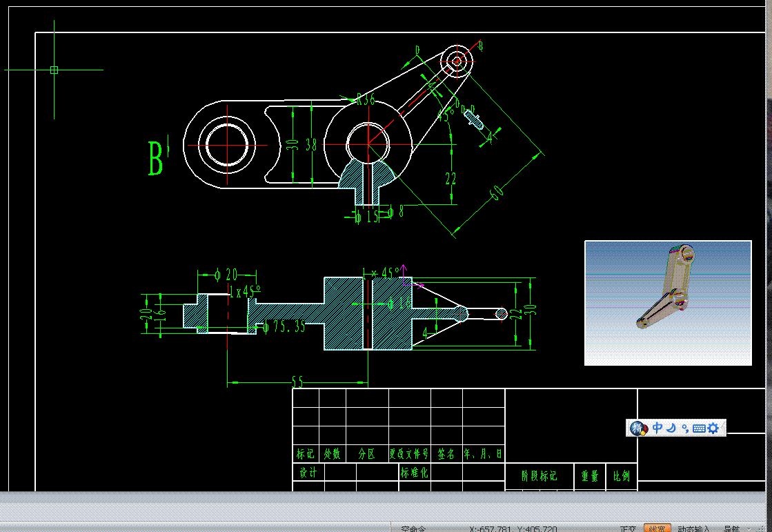Toggle 动态输入 dynamic input
Image resolution: width=772 pixels, height=532 pixels.
click(694, 529)
